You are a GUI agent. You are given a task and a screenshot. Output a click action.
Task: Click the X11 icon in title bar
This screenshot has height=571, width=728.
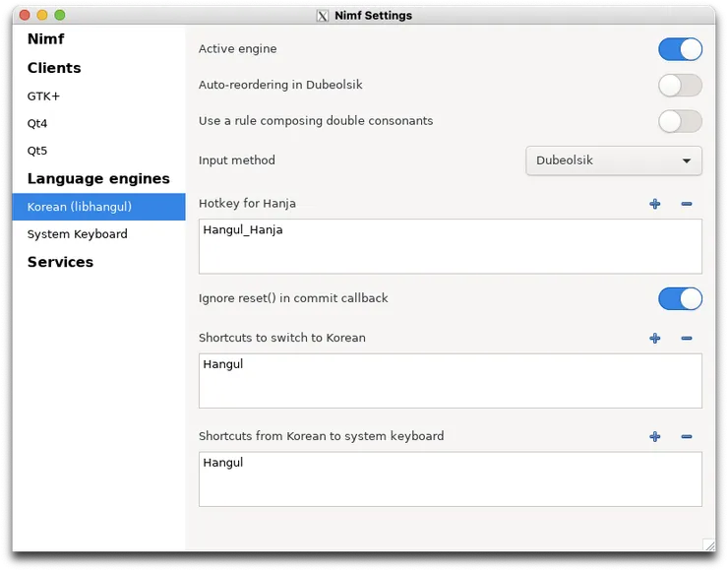point(323,16)
